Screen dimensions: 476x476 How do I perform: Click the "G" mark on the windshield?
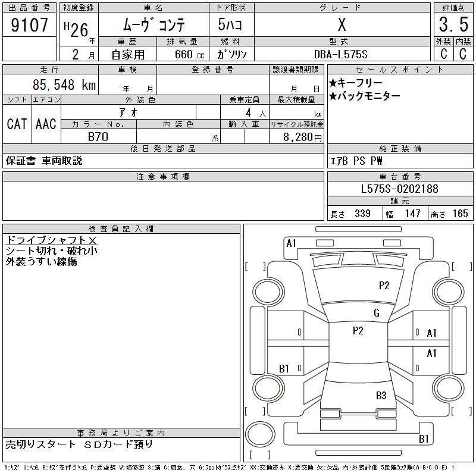pyautogui.click(x=377, y=313)
